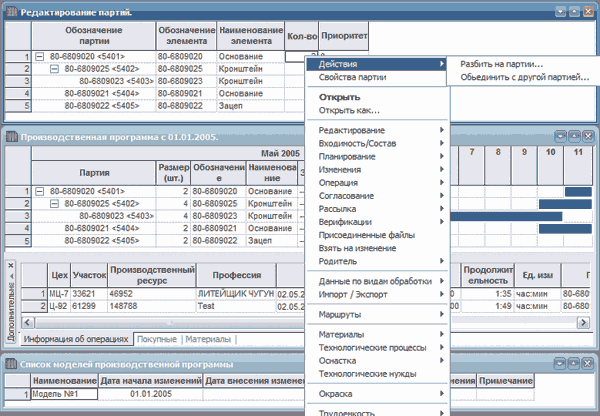Select 80-6809023 <5403> in Производственная программа

pyautogui.click(x=116, y=216)
